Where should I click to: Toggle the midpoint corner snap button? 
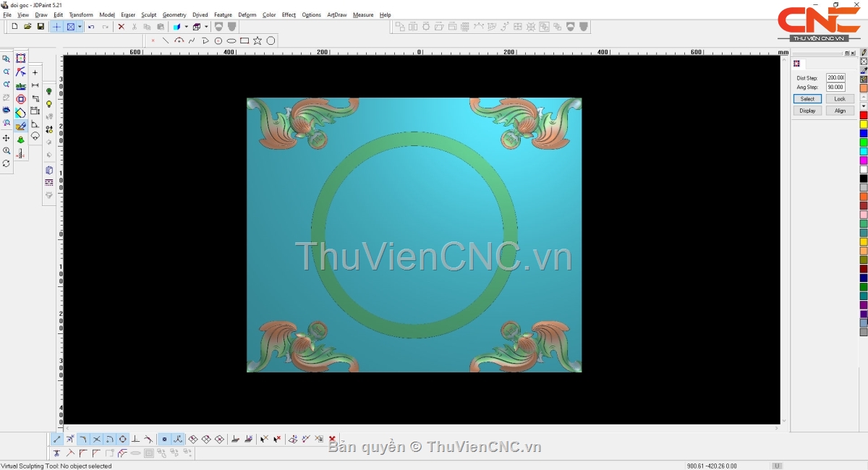pos(83,439)
